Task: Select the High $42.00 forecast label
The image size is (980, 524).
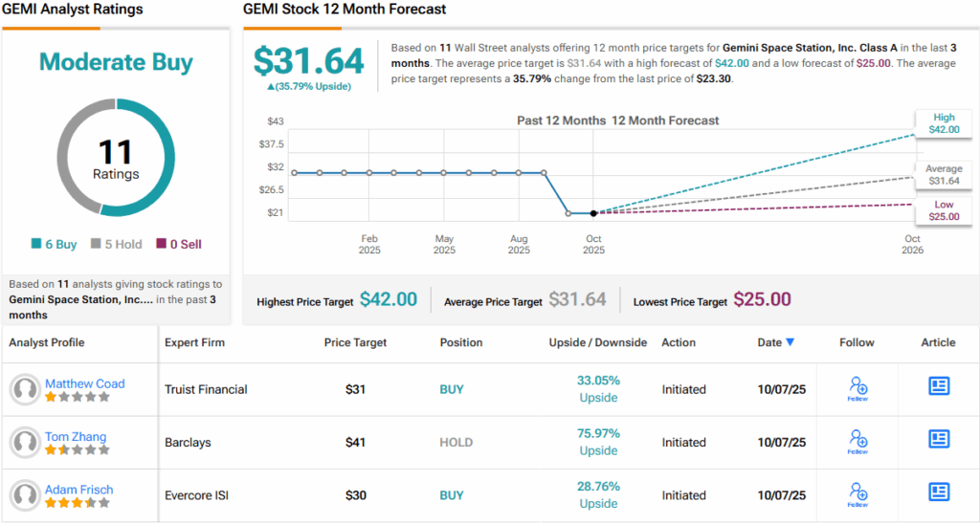Action: coord(944,122)
